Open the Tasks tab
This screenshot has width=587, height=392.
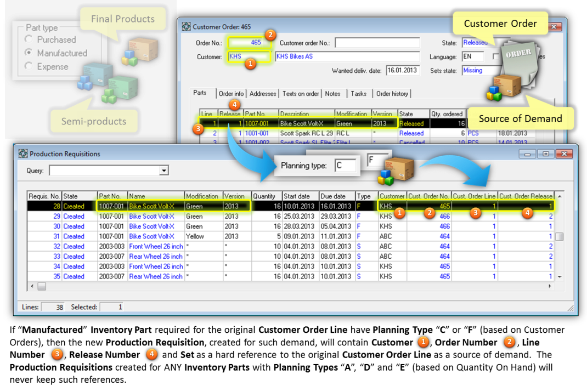[359, 94]
